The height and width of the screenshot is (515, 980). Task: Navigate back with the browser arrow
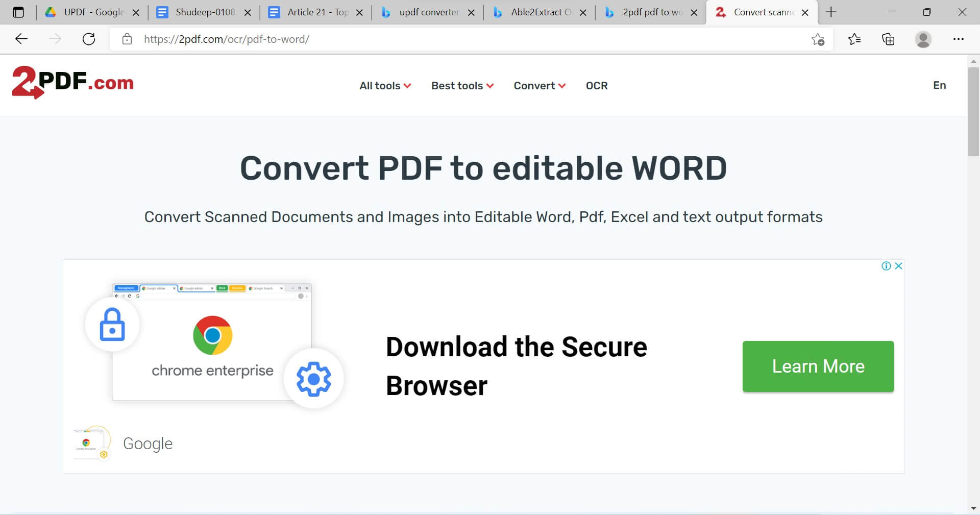21,39
